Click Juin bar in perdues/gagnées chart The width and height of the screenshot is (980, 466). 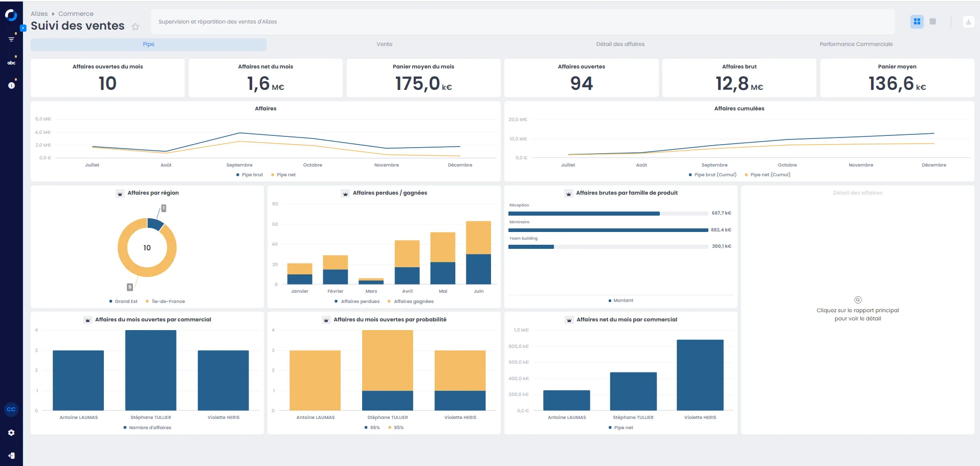pos(478,252)
